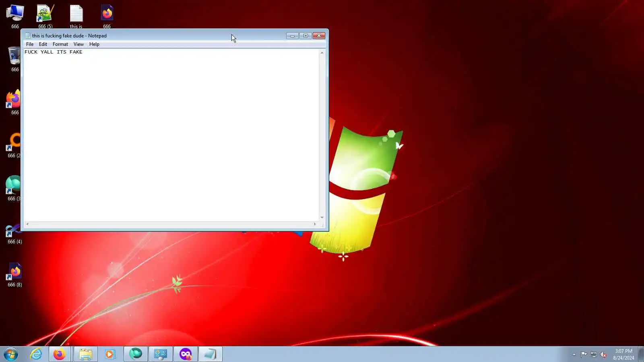Image resolution: width=644 pixels, height=362 pixels.
Task: Click the horizontal scrollbar right arrow in Notepad
Action: (x=315, y=224)
